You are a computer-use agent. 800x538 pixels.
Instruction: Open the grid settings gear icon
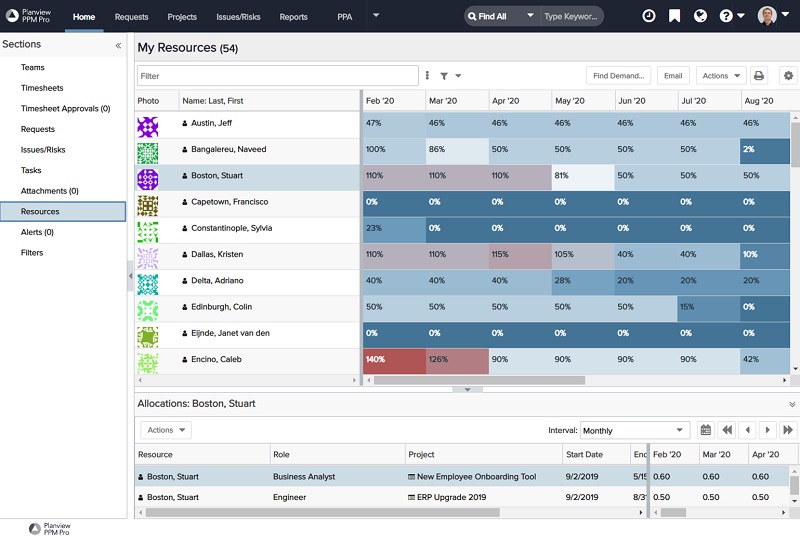[x=788, y=76]
